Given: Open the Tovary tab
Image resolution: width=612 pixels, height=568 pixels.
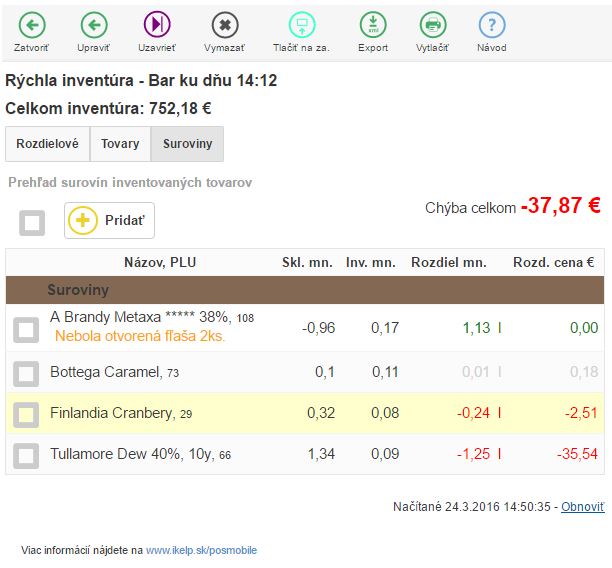Looking at the screenshot, I should click(120, 144).
